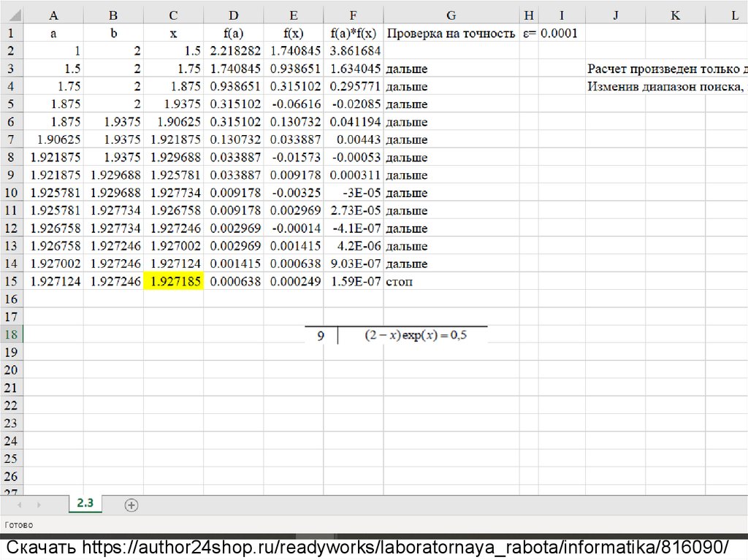Click the 'a' header cell in A1
This screenshot has width=748, height=560.
pos(53,34)
